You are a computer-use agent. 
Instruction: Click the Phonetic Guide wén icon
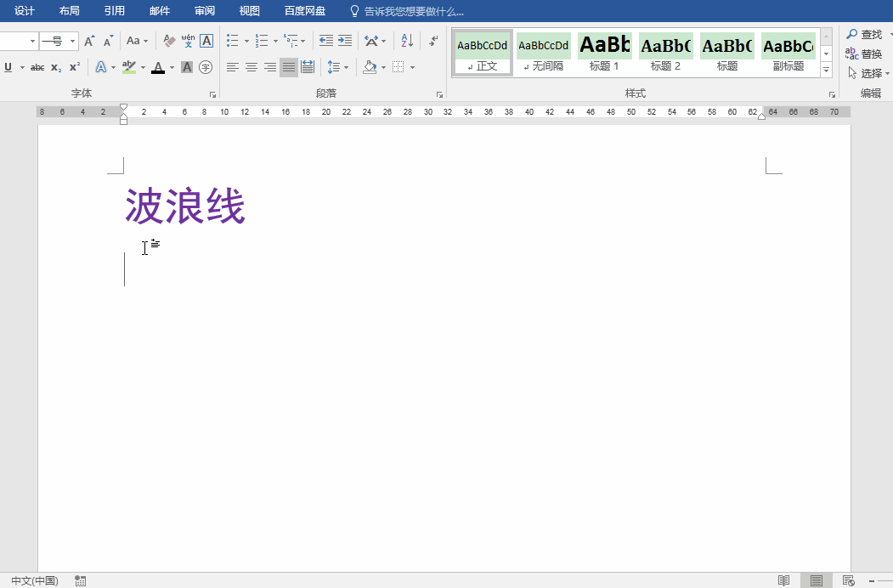(x=188, y=41)
